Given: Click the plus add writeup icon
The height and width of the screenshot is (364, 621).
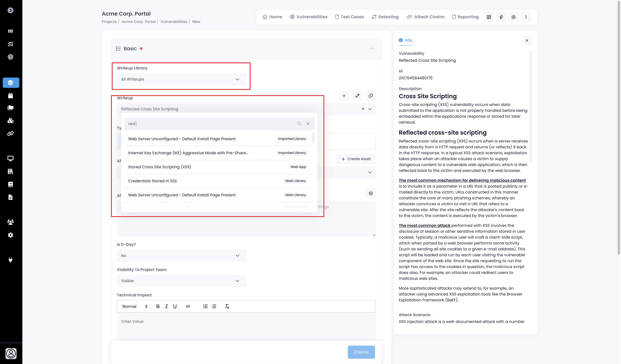Looking at the screenshot, I should [344, 96].
